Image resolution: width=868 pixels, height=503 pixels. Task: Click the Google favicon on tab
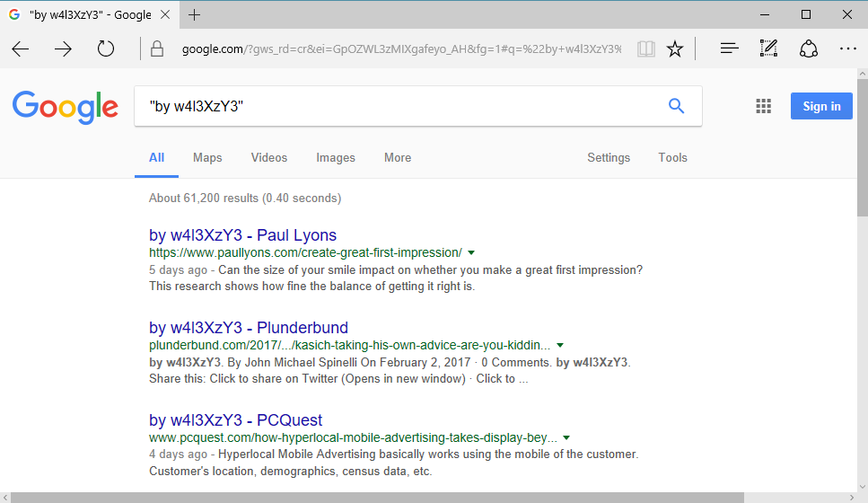[x=15, y=15]
